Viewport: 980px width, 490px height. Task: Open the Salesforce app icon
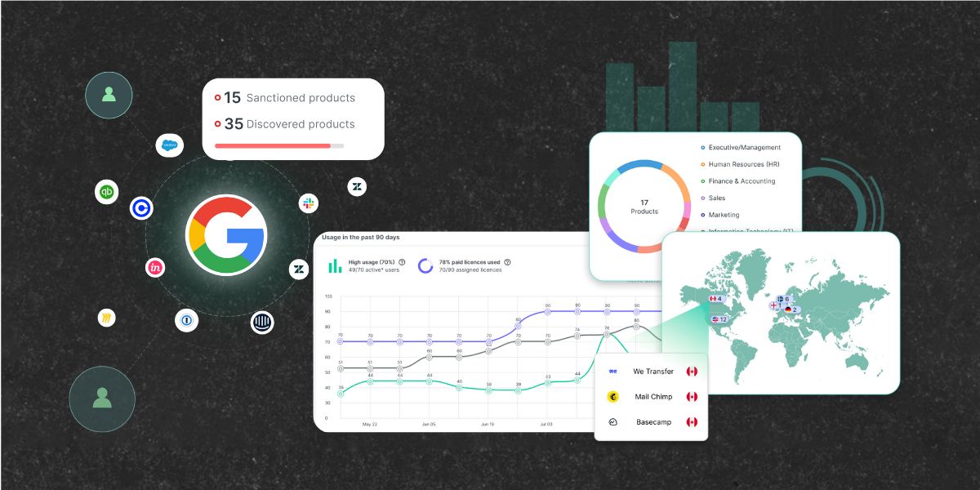pyautogui.click(x=170, y=145)
